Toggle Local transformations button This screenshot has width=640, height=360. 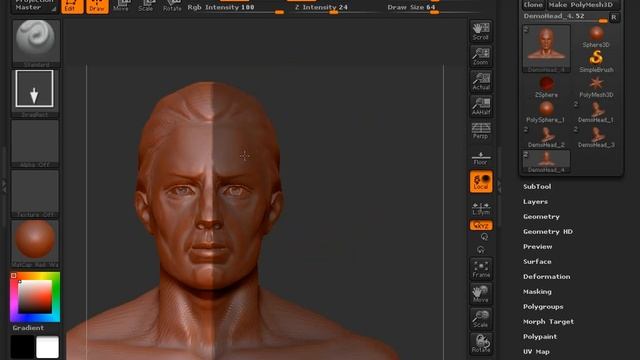point(481,182)
